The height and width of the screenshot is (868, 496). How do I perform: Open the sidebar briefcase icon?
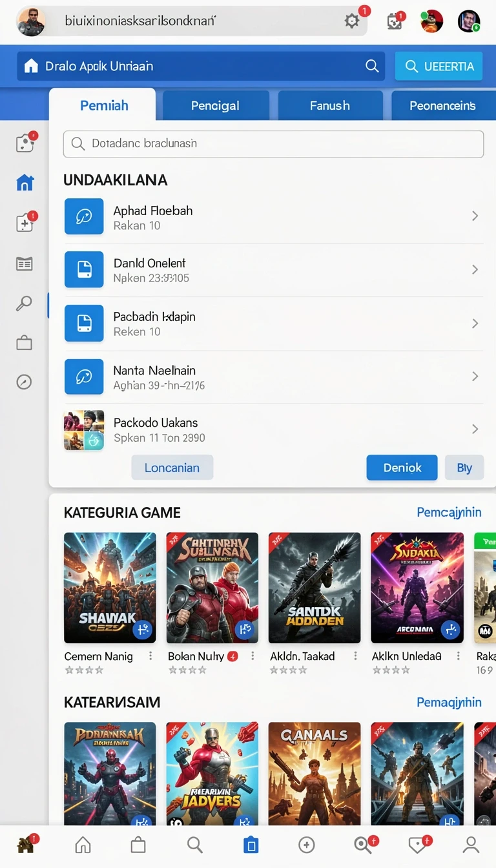click(x=24, y=343)
